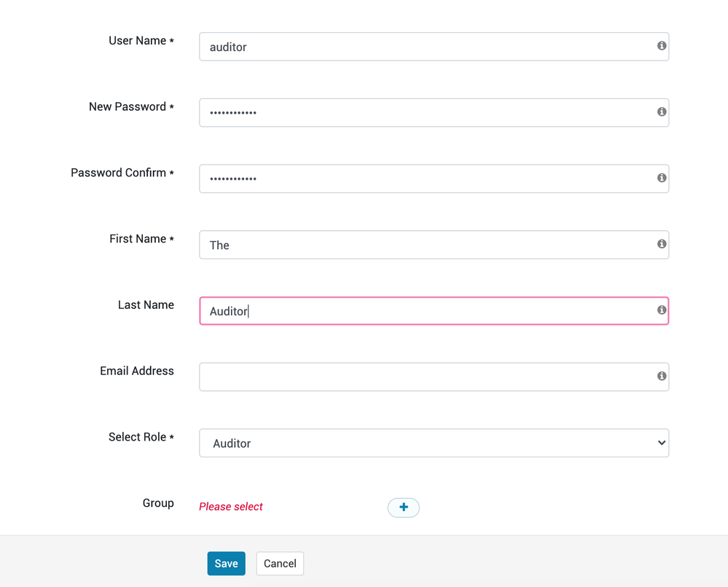Click the info icon beside First Name
This screenshot has width=728, height=587.
click(662, 244)
